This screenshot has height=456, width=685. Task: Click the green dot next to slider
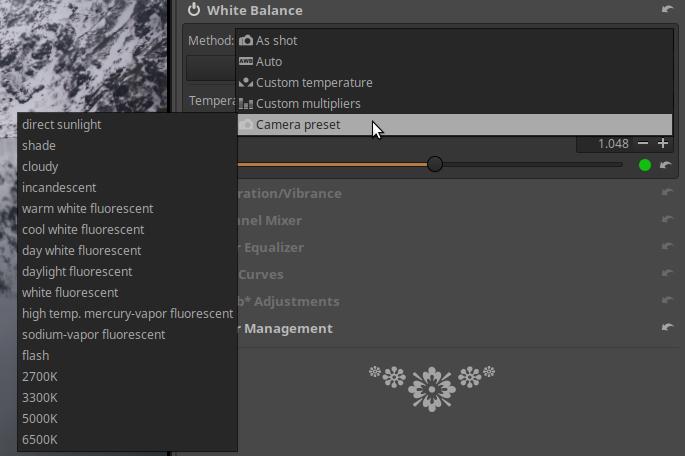tap(644, 165)
